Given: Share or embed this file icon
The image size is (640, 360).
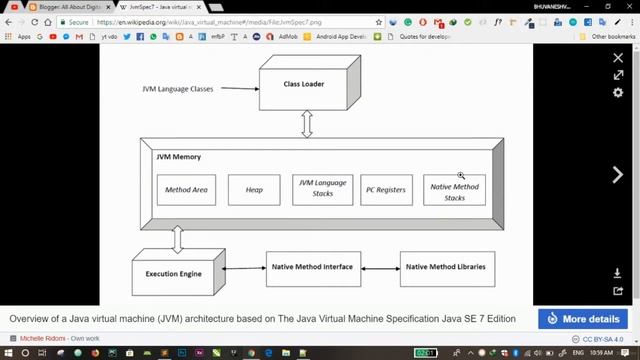Looking at the screenshot, I should pyautogui.click(x=618, y=291).
